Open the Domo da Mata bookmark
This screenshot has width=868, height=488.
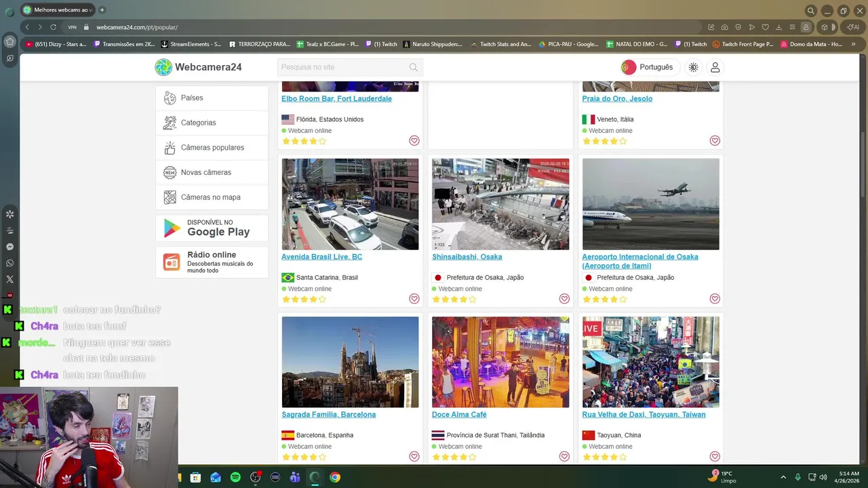[x=811, y=44]
